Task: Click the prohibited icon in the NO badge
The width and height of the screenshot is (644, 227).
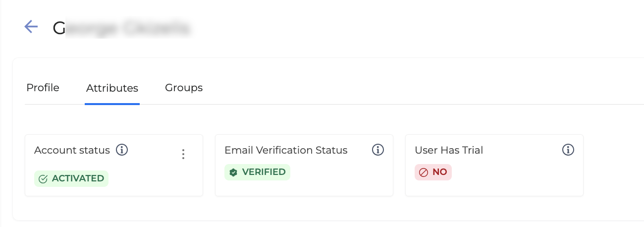Action: 424,172
